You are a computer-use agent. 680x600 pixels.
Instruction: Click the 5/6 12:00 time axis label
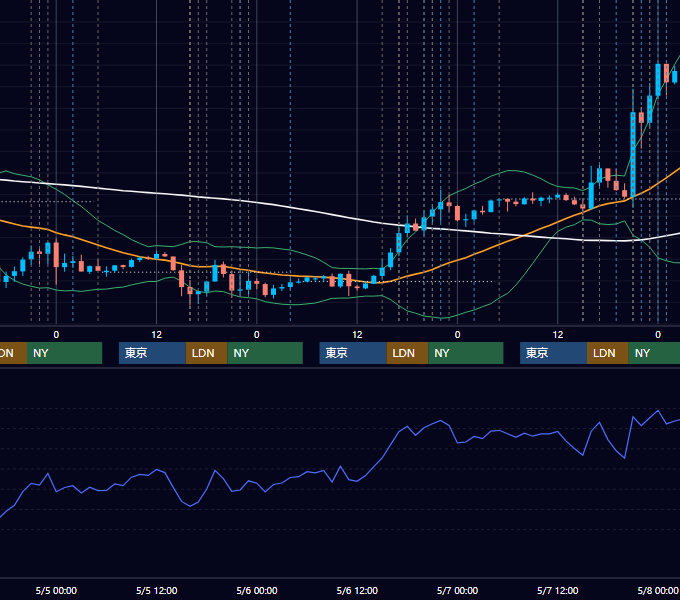point(357,590)
